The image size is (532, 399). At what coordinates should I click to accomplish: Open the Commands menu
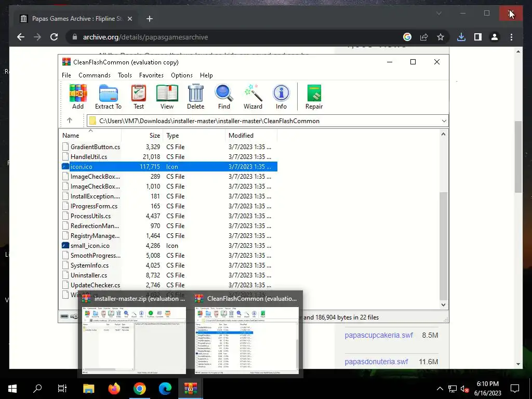[x=95, y=75]
